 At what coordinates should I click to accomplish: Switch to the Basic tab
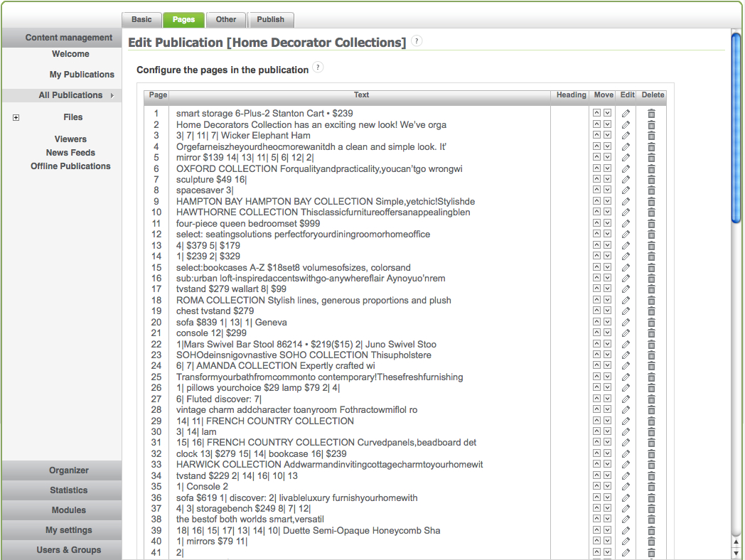click(x=141, y=20)
